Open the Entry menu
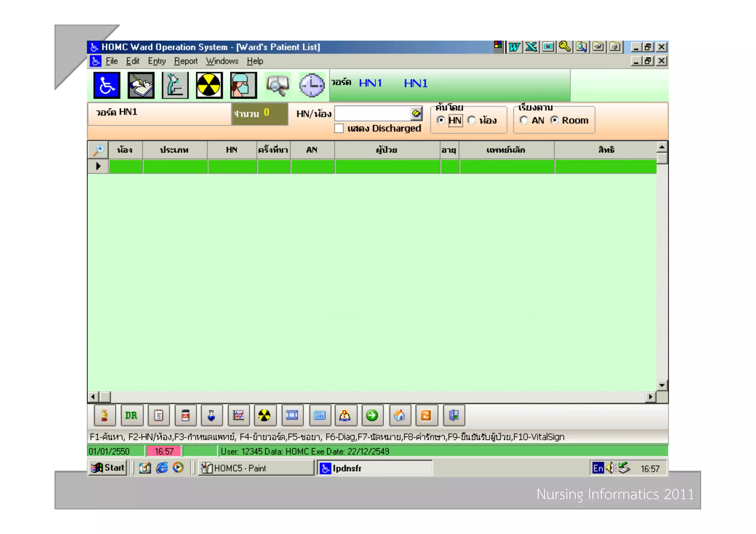Viewport: 756px width, 534px height. [157, 61]
